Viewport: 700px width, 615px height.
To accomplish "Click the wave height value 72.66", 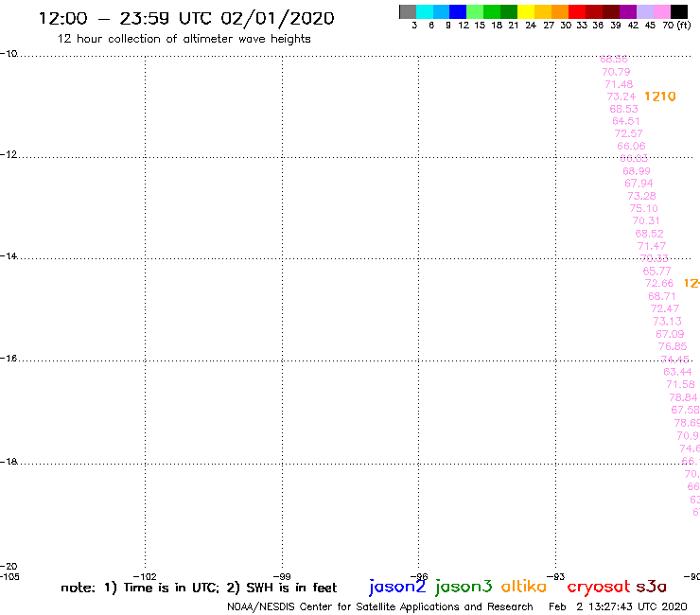I will click(x=659, y=283).
